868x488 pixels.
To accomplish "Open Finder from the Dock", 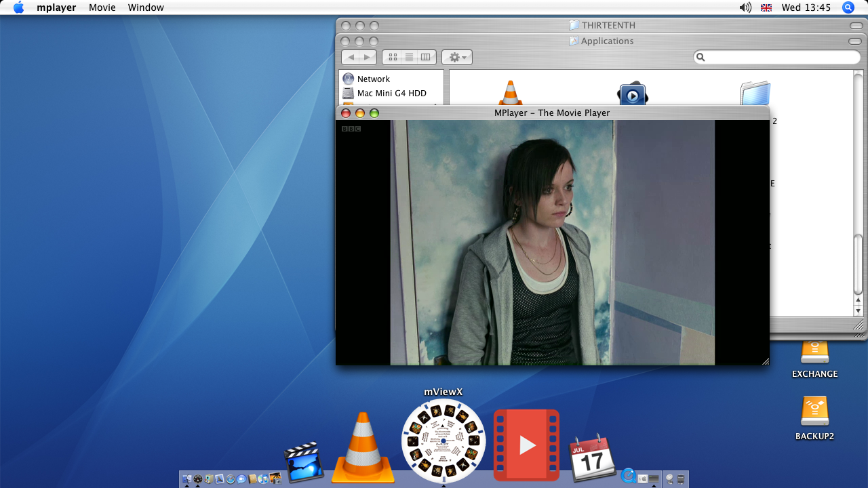I will (x=186, y=479).
